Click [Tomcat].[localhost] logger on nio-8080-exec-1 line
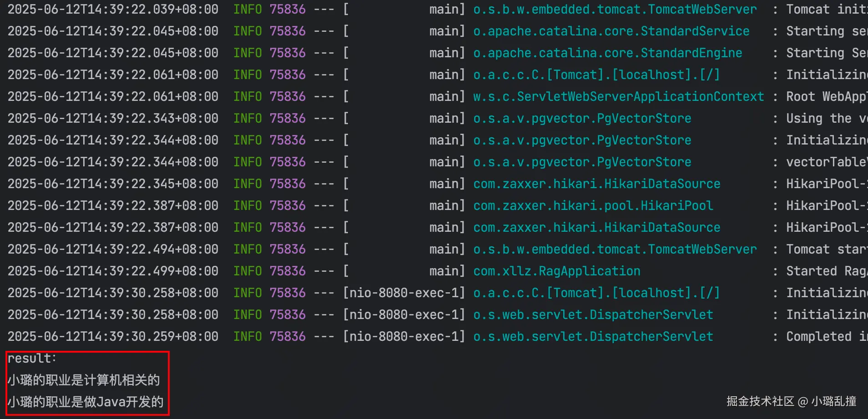Screen dimensions: 868x419 pos(596,293)
